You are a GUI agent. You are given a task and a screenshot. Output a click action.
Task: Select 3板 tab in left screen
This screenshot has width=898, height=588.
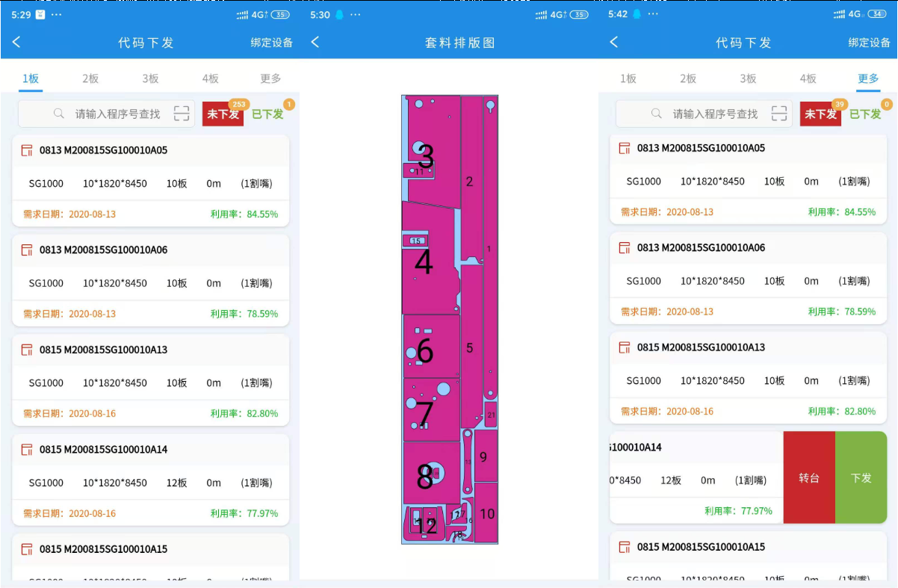coord(150,78)
